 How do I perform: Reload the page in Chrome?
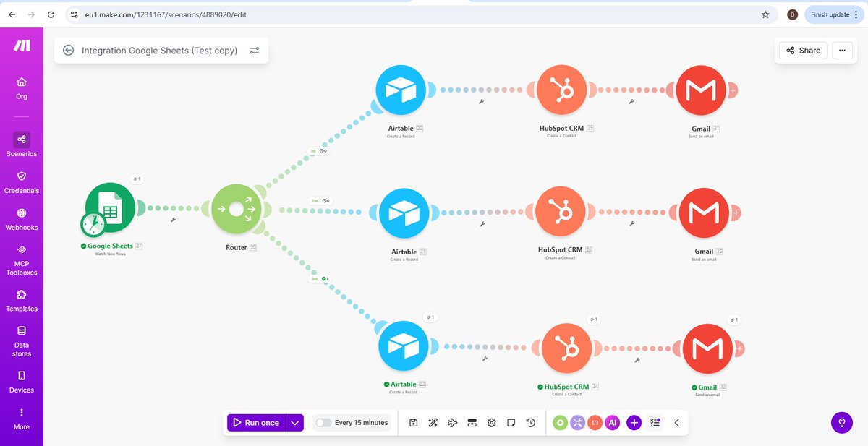tap(50, 14)
